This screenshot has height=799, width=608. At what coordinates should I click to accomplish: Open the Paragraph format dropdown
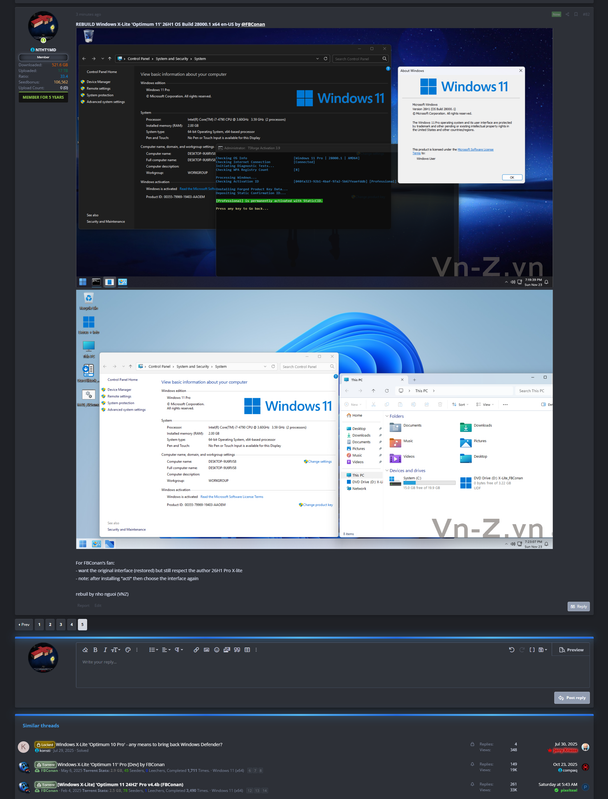[x=179, y=650]
